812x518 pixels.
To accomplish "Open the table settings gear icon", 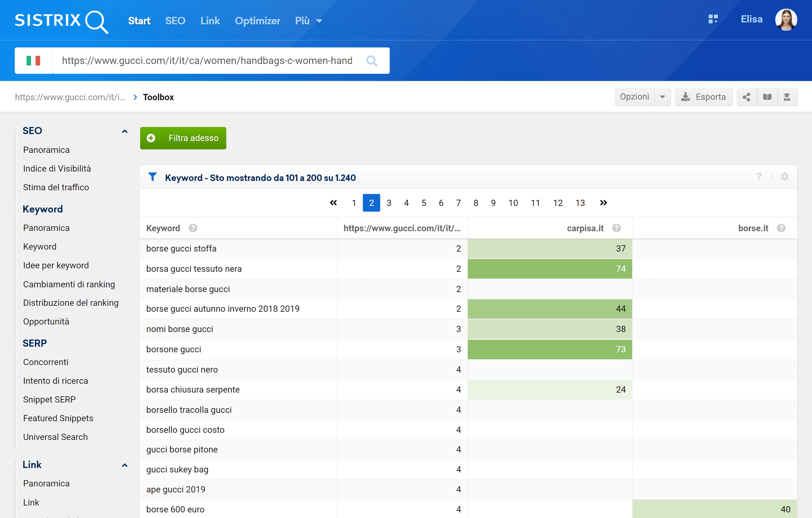I will 785,177.
